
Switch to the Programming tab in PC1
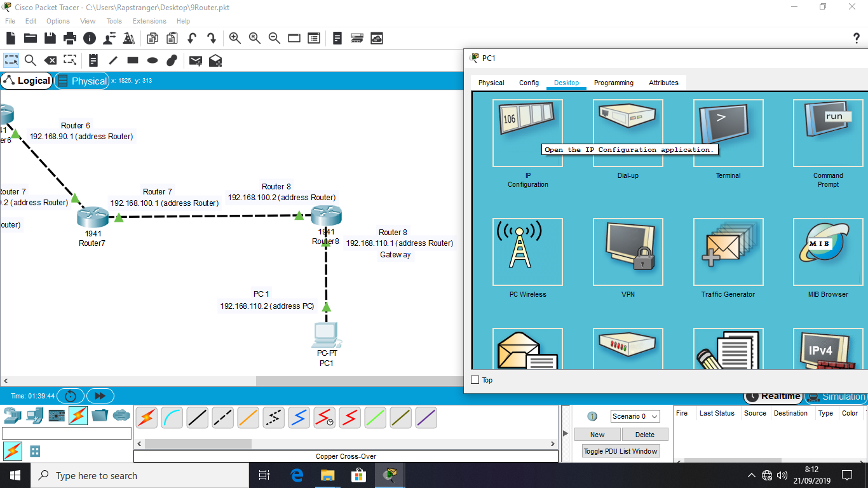tap(614, 83)
